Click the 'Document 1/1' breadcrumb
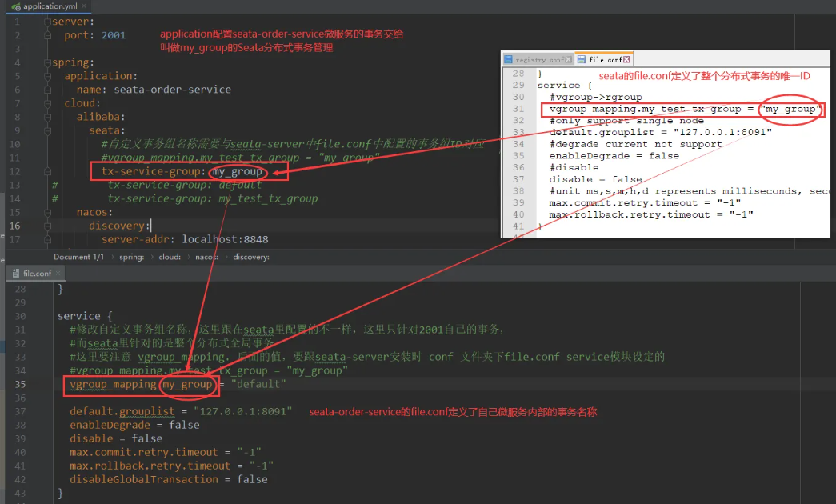Viewport: 836px width, 504px height. click(x=79, y=257)
